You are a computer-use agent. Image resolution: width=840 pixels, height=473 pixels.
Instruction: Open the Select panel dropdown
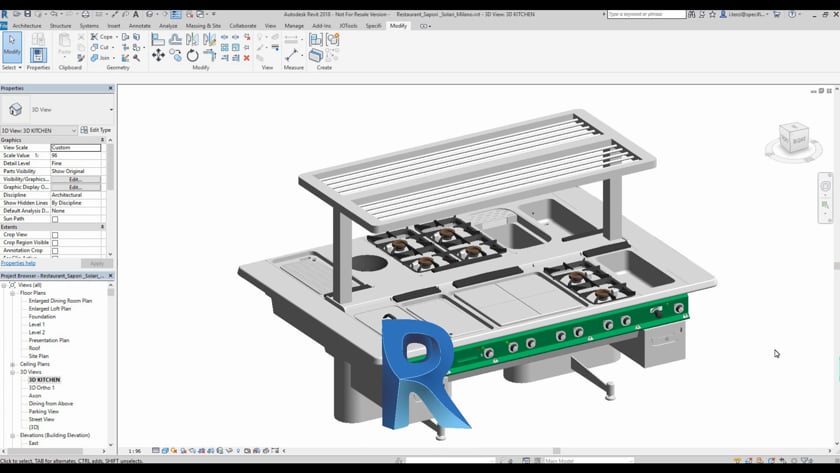tap(12, 67)
